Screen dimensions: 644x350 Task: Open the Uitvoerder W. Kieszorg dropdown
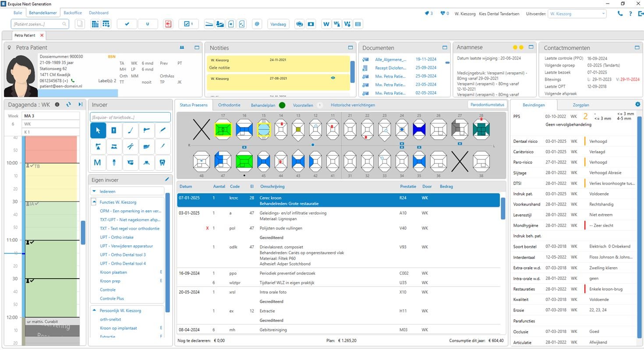(x=577, y=14)
